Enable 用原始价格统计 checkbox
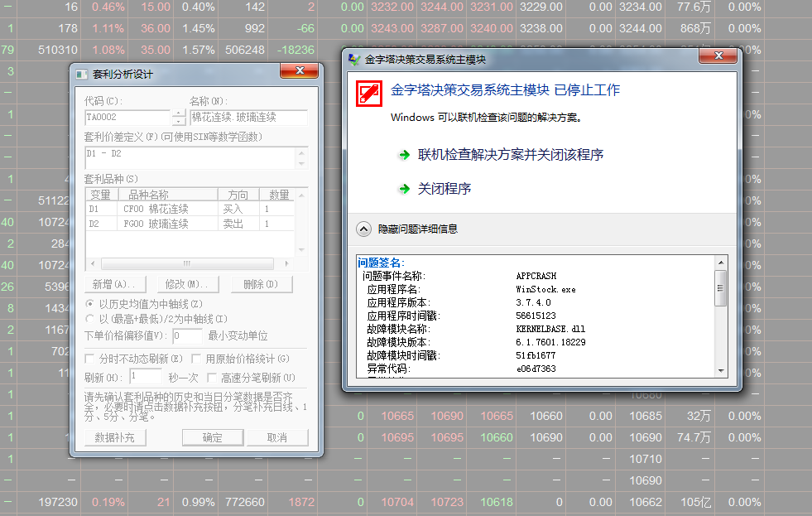The height and width of the screenshot is (516, 812). click(196, 359)
